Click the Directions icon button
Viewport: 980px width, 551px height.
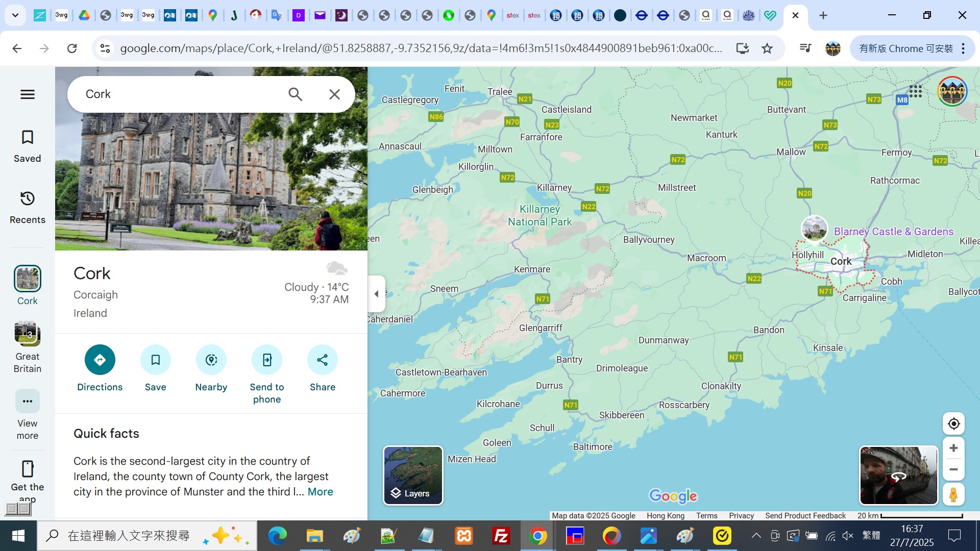tap(100, 360)
